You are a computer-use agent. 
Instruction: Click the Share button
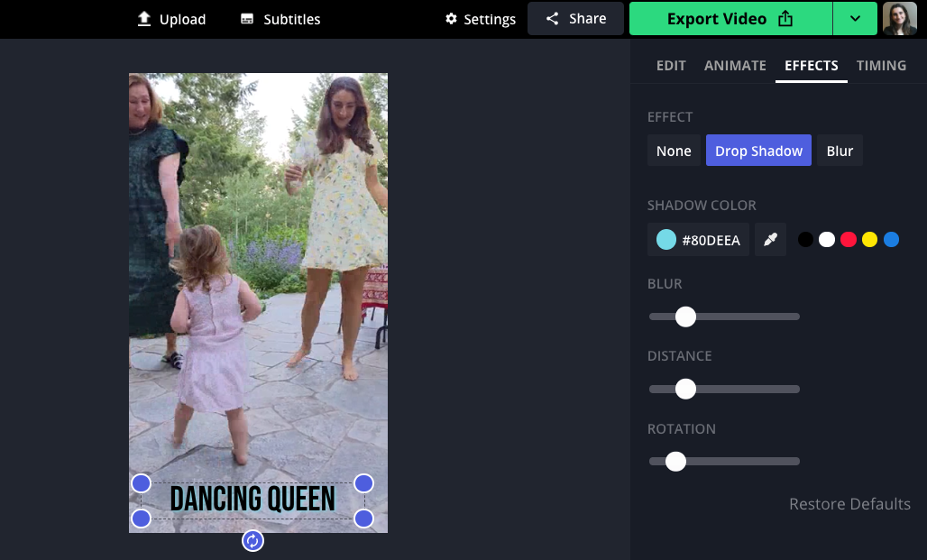click(x=575, y=19)
